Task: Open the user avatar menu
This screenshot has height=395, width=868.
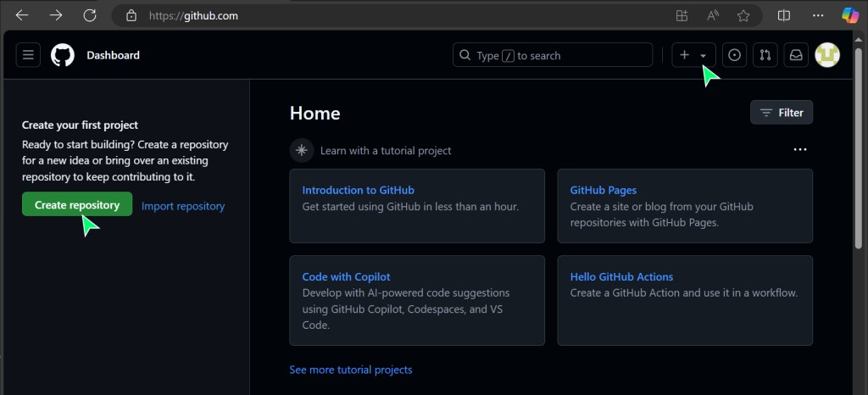Action: (x=827, y=55)
